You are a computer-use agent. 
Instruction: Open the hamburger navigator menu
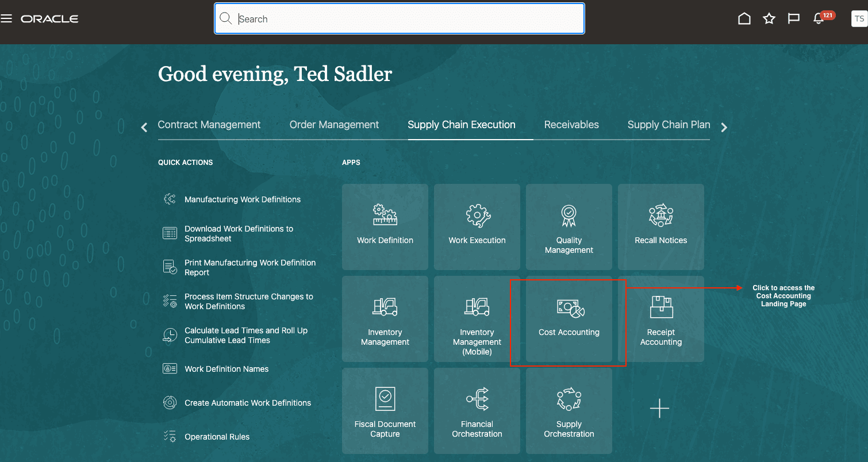[6, 19]
